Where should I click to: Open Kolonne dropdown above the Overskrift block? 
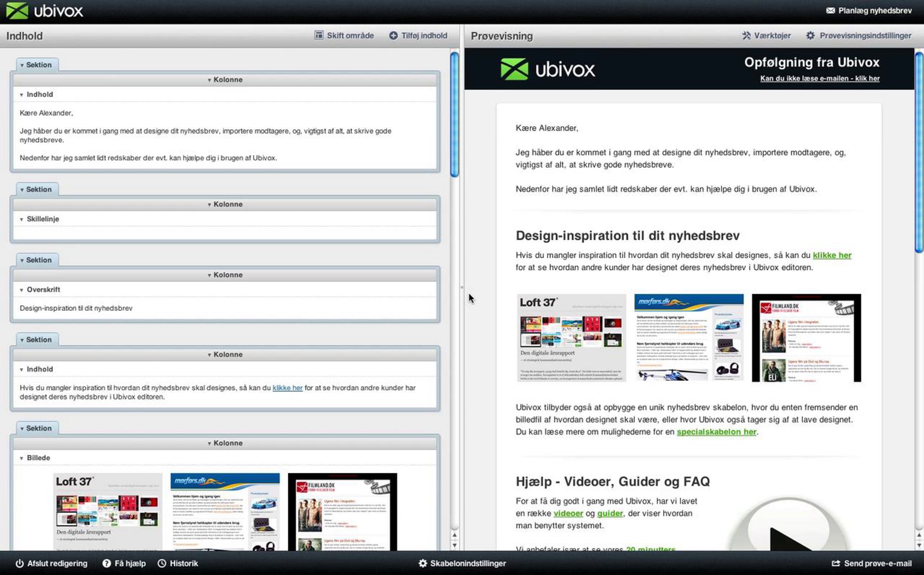(225, 275)
